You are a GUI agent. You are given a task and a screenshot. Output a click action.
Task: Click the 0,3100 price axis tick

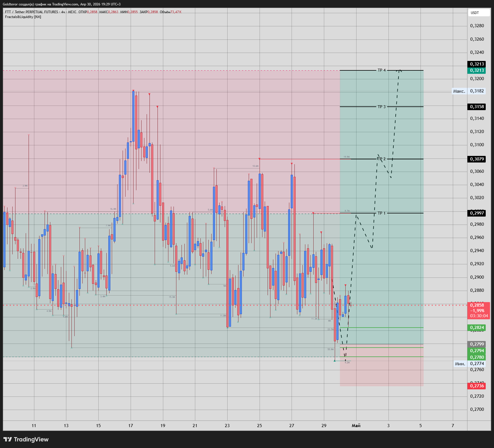(477, 145)
